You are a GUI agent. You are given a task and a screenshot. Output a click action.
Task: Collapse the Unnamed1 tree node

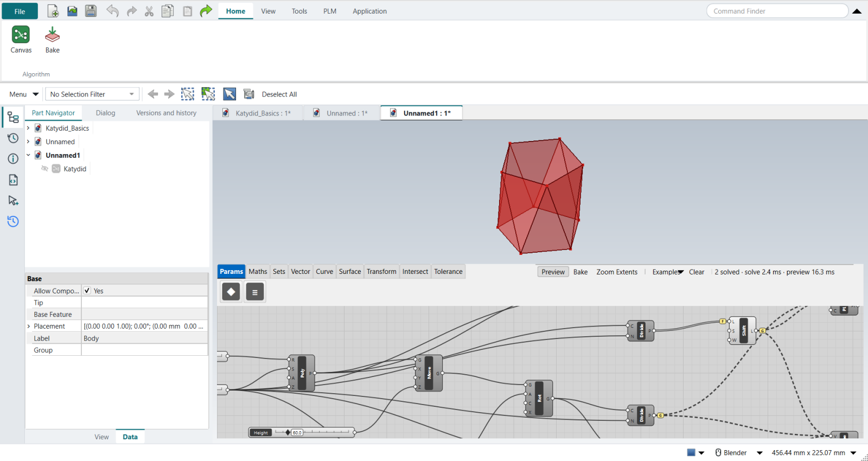pos(28,155)
